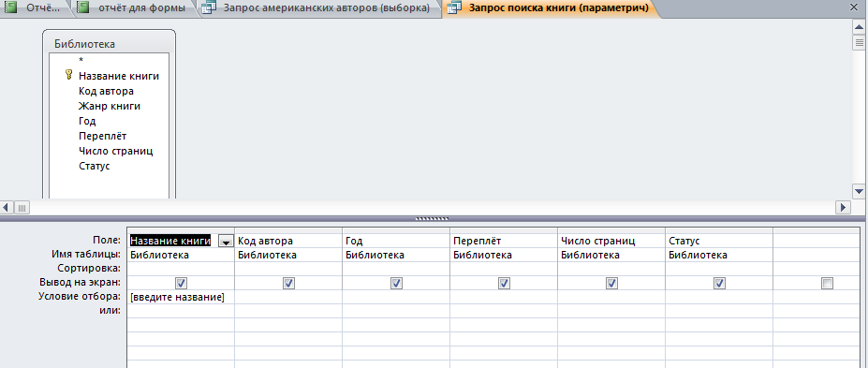Uncheck 'Вывод на экран' for Название книги column
The height and width of the screenshot is (368, 868).
181,284
